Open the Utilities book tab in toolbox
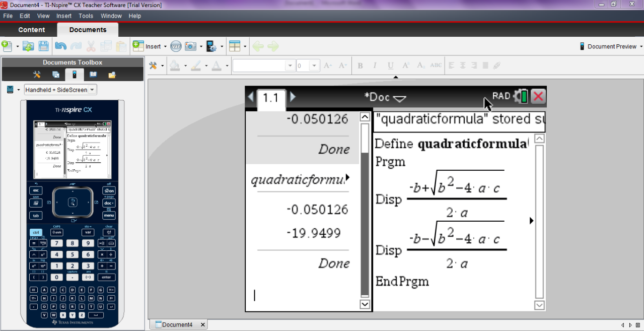Viewport: 644px width, 331px height. click(93, 75)
